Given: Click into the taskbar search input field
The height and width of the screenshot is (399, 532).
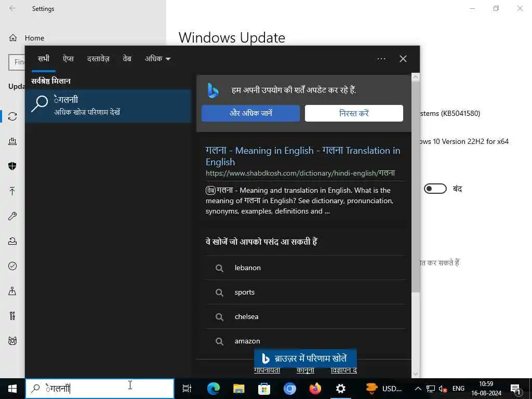Looking at the screenshot, I should [x=100, y=389].
